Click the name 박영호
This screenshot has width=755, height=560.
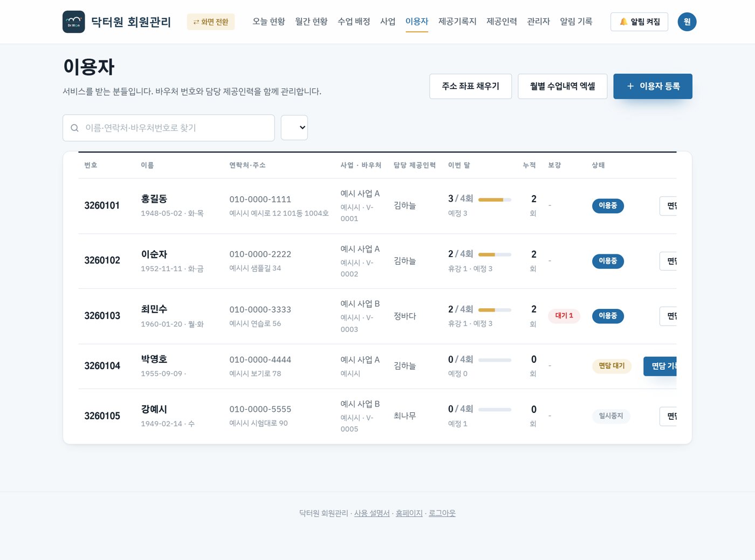point(154,359)
